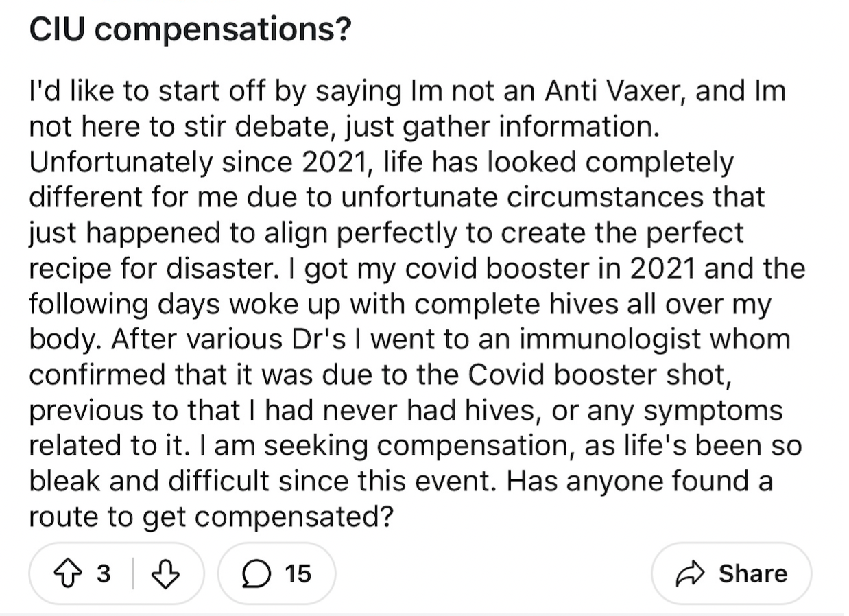The width and height of the screenshot is (849, 616).
Task: Click the words "complete hives all over"
Action: click(x=542, y=304)
